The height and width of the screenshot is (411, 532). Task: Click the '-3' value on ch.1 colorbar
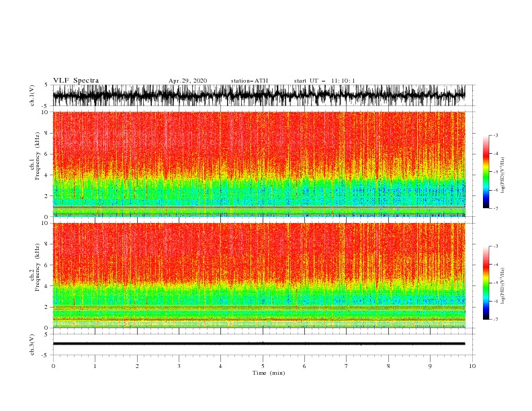[x=495, y=135]
